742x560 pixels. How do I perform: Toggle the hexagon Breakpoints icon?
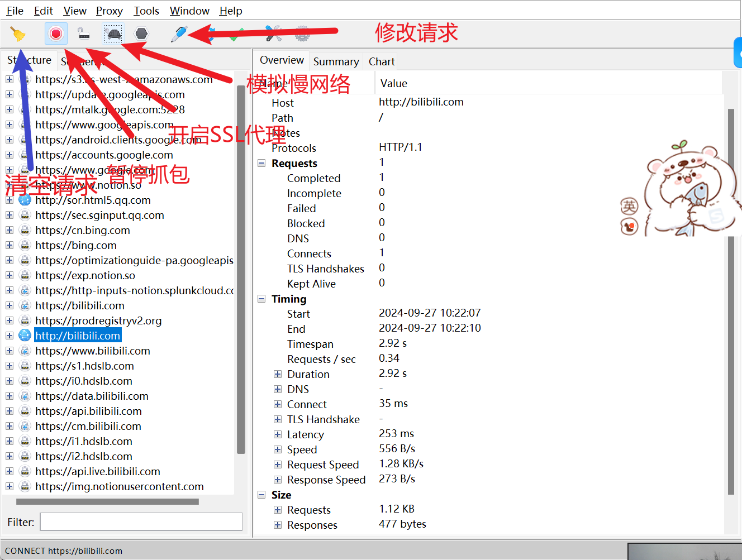pyautogui.click(x=142, y=33)
